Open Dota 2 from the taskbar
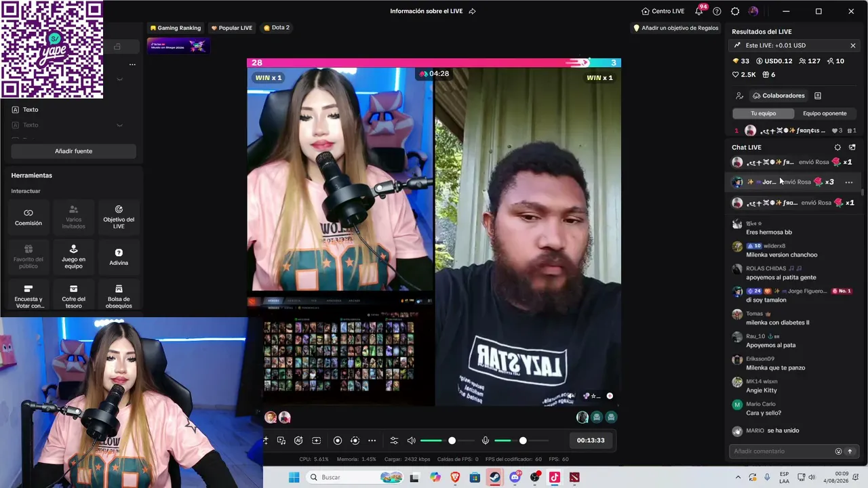The width and height of the screenshot is (868, 488). coord(575,477)
